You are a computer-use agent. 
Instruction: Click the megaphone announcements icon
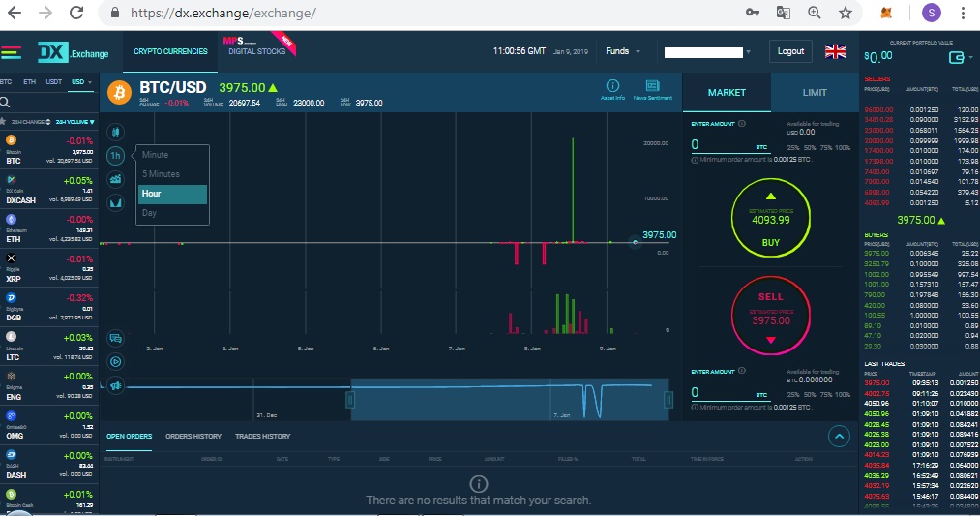[x=116, y=385]
